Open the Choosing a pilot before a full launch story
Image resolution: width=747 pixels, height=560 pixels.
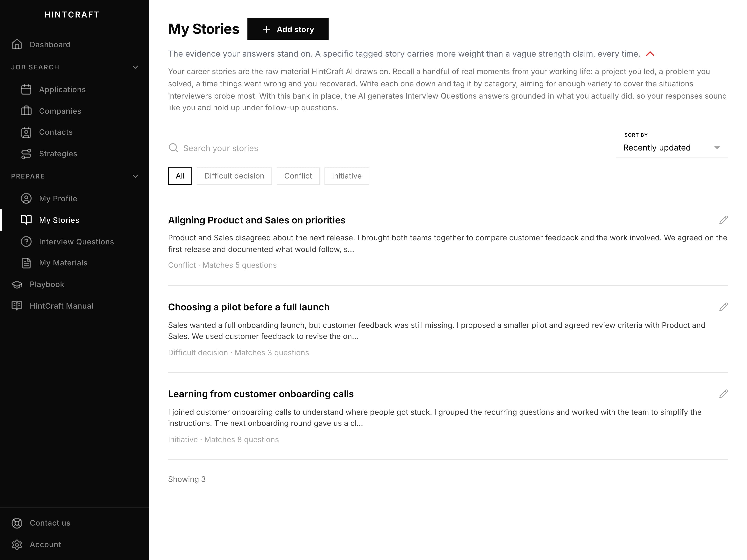[249, 307]
